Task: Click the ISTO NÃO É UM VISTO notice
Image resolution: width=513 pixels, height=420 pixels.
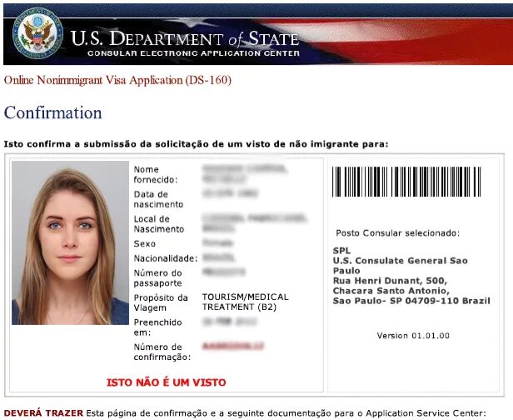Action: click(x=167, y=382)
